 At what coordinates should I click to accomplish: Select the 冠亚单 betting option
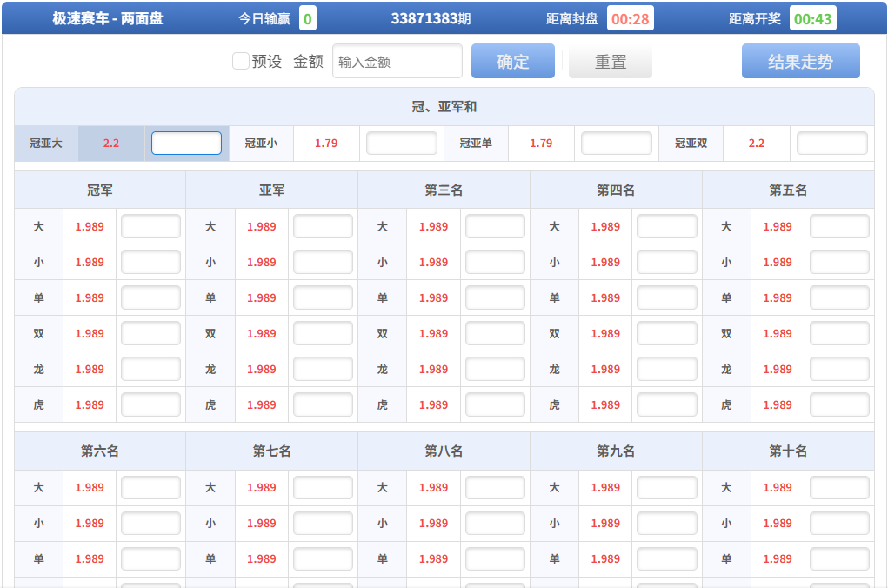[476, 143]
